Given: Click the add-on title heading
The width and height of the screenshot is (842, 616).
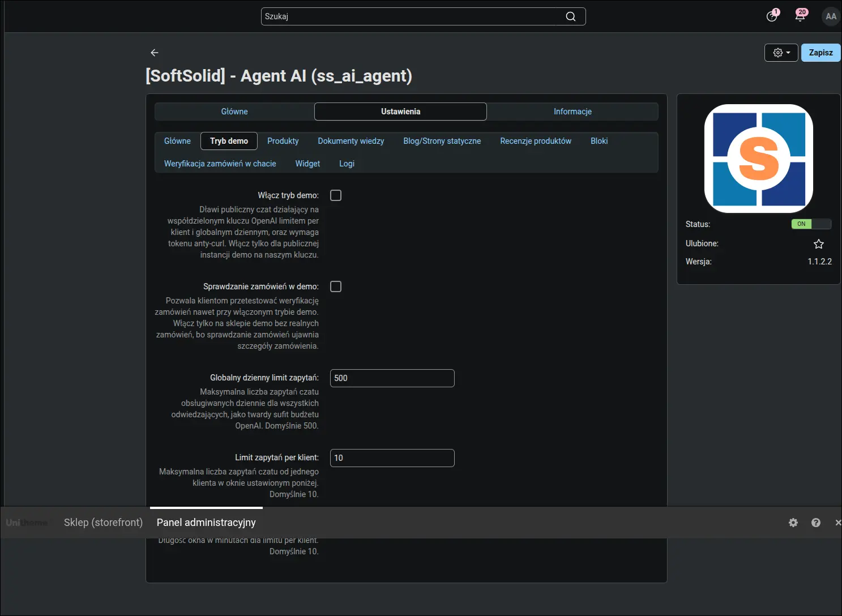Looking at the screenshot, I should tap(279, 76).
